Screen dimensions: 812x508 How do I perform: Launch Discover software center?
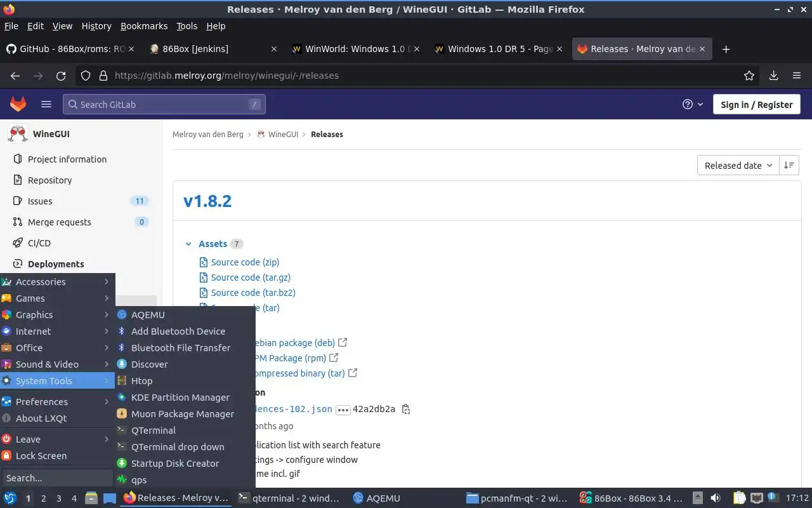tap(185, 364)
